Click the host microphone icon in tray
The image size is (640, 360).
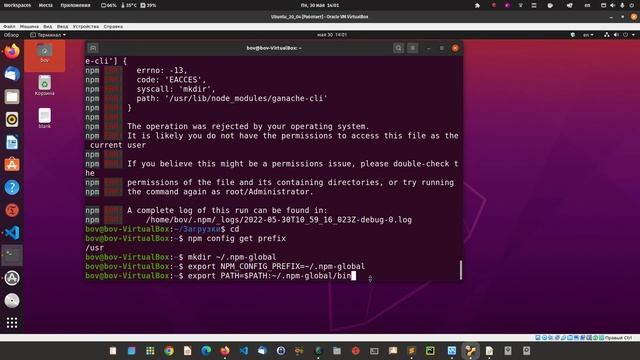pyautogui.click(x=622, y=5)
